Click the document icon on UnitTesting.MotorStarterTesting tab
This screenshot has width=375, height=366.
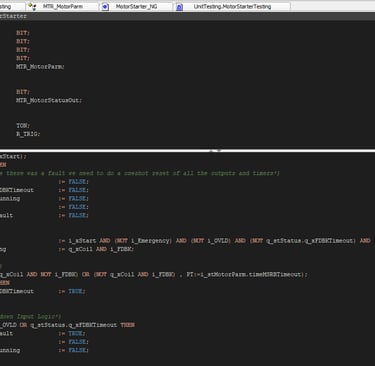coord(179,7)
